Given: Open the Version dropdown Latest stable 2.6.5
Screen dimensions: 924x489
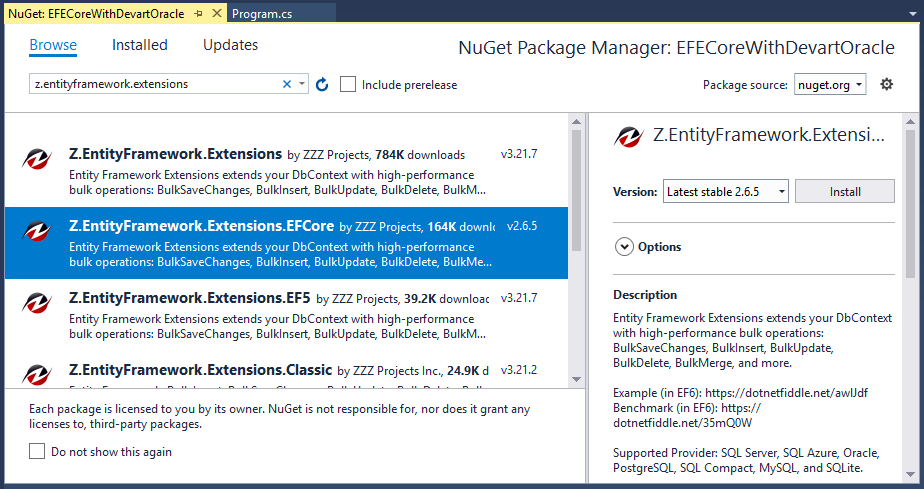Looking at the screenshot, I should 725,191.
